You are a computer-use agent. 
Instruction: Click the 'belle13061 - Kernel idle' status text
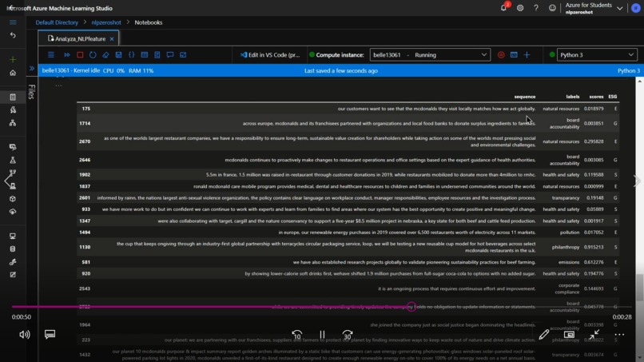pyautogui.click(x=70, y=70)
